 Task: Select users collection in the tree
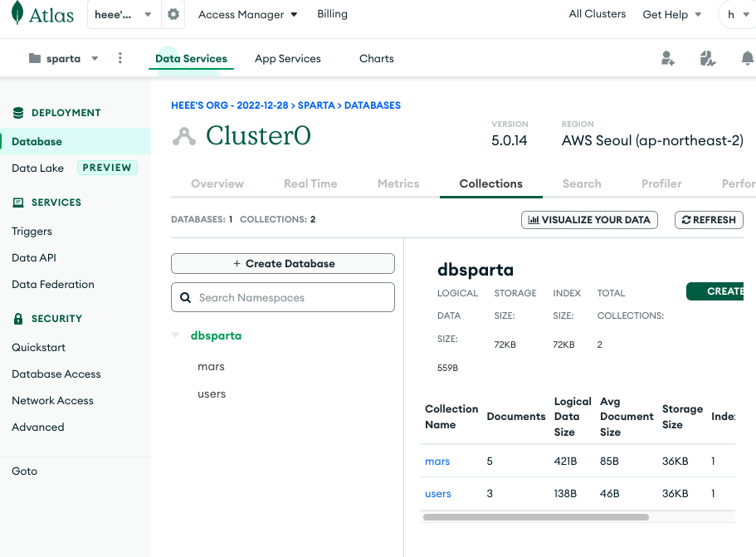pyautogui.click(x=212, y=394)
